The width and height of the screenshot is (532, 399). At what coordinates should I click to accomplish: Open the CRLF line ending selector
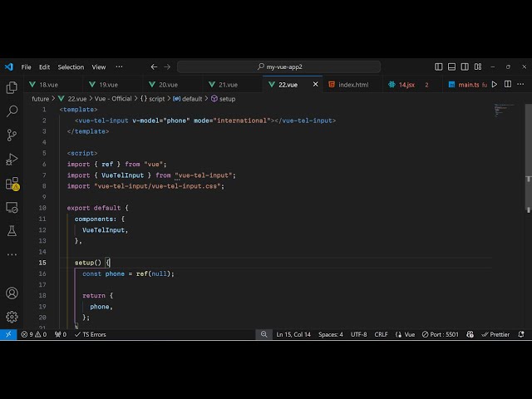(381, 334)
